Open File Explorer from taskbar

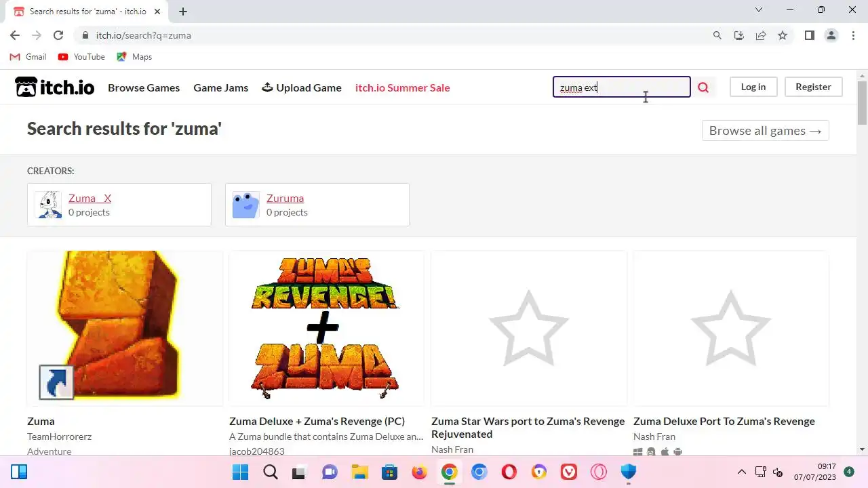(359, 472)
